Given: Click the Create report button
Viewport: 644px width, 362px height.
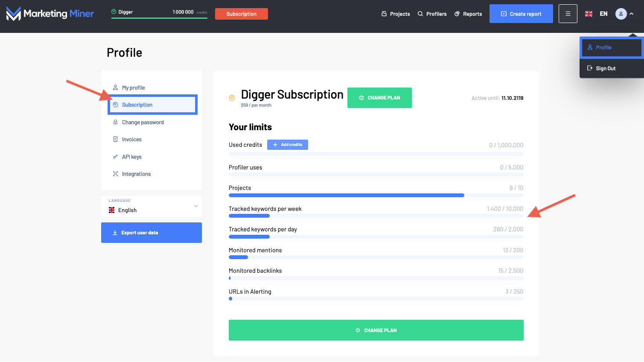Looking at the screenshot, I should [521, 14].
